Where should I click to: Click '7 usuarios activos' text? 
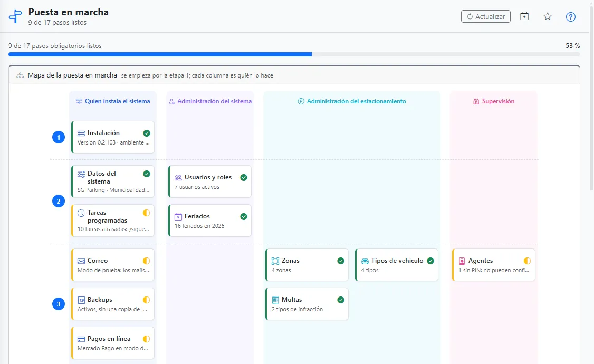(197, 187)
